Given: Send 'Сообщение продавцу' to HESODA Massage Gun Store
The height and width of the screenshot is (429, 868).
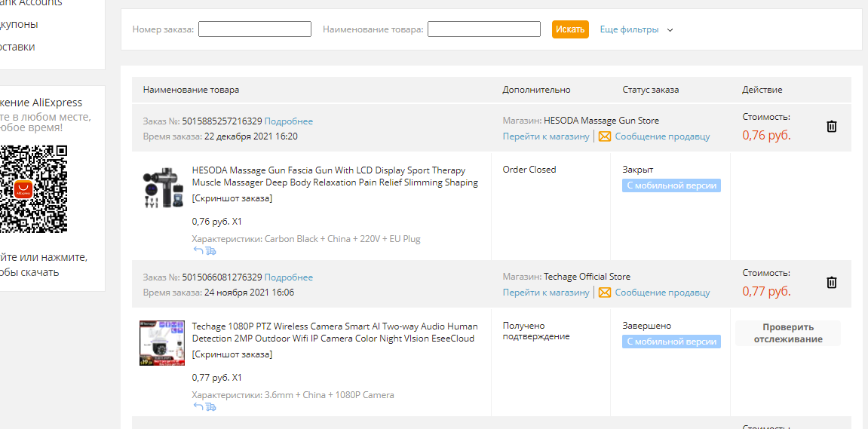Looking at the screenshot, I should [662, 136].
